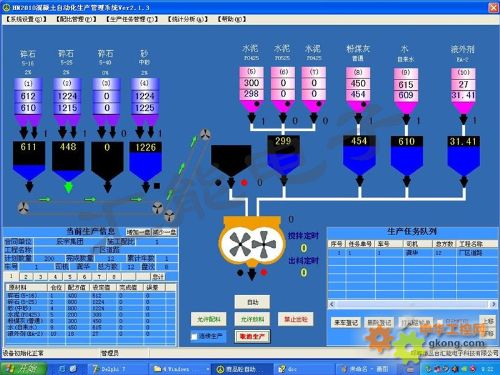Image resolution: width=500 pixels, height=375 pixels.
Task: Click the weigh hopper reading 448
Action: [68, 162]
